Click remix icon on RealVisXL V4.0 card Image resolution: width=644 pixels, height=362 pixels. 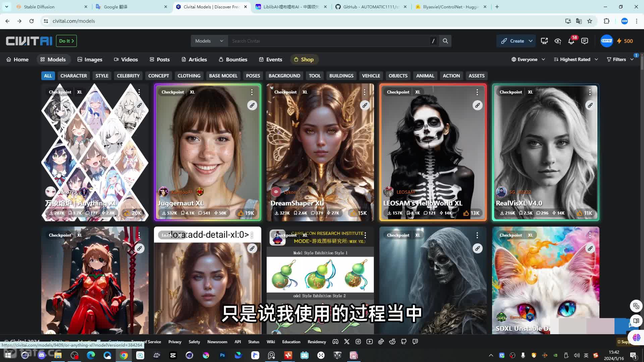point(590,105)
